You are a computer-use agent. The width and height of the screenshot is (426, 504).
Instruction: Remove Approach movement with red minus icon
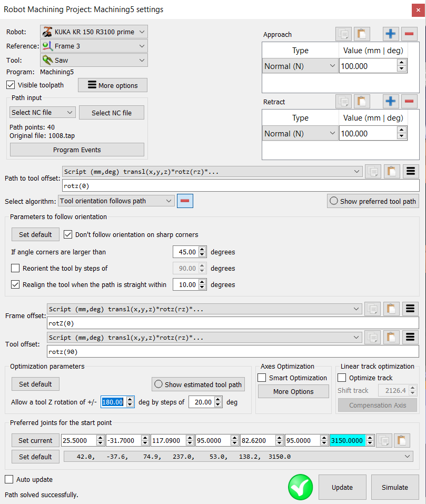409,34
